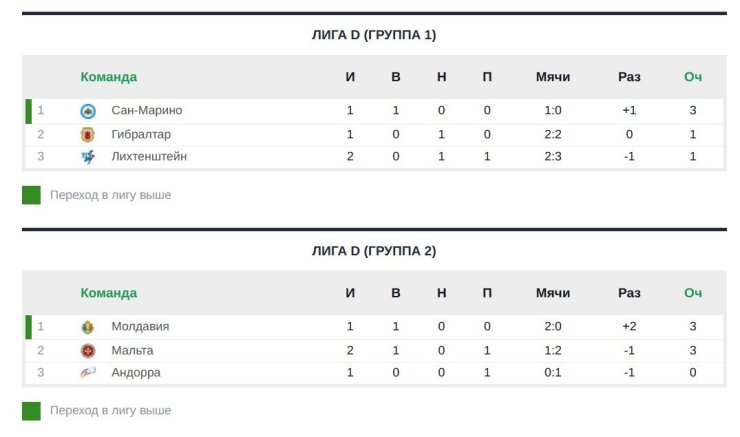The image size is (740, 437).
Task: Click the ЛИГА D (ГРУППА 1) title
Action: (374, 35)
